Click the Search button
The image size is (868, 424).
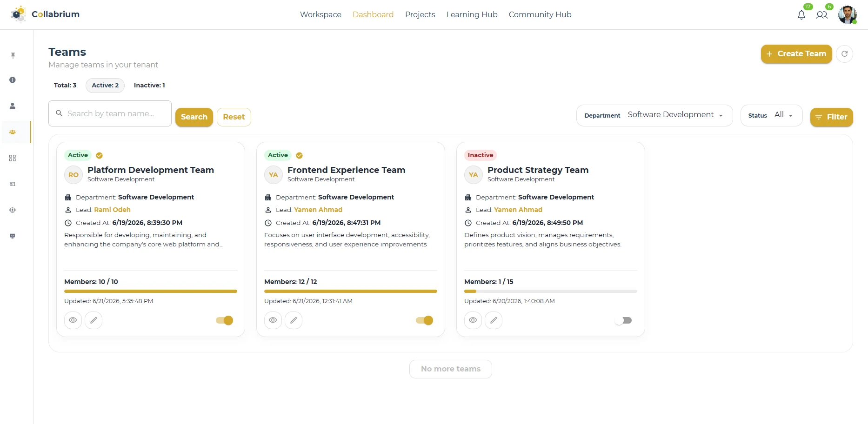[x=194, y=117]
